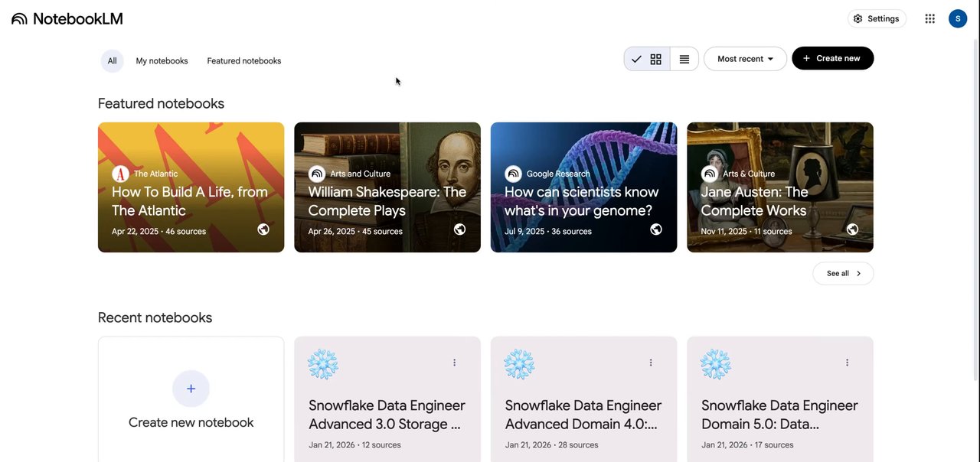Open more options for Domain 5.0 notebook
Image resolution: width=980 pixels, height=462 pixels.
[847, 363]
